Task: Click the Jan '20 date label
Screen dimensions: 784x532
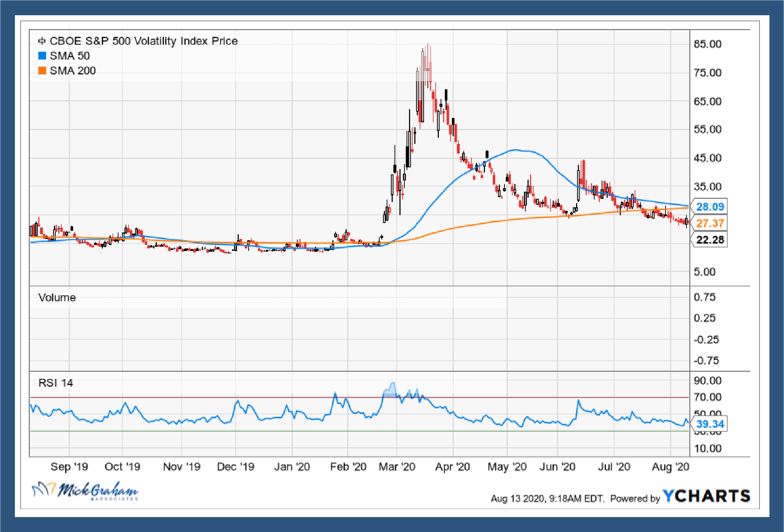Action: [292, 466]
